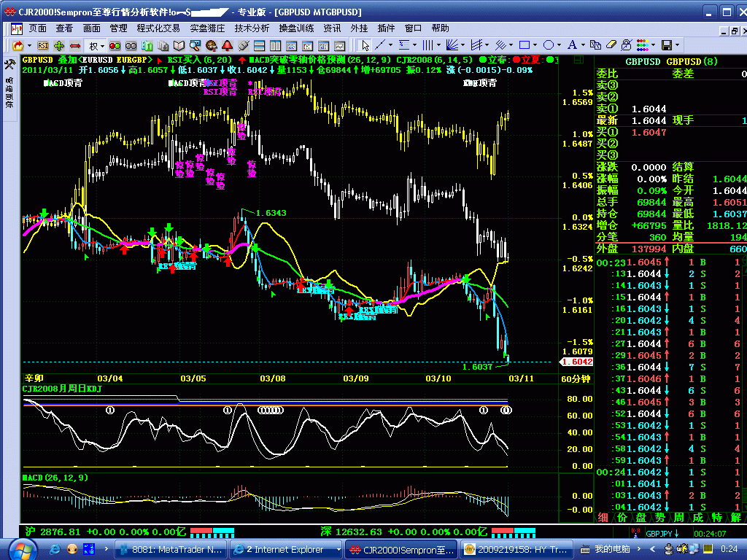Click the RSI indicator toolbar icon

[43, 46]
